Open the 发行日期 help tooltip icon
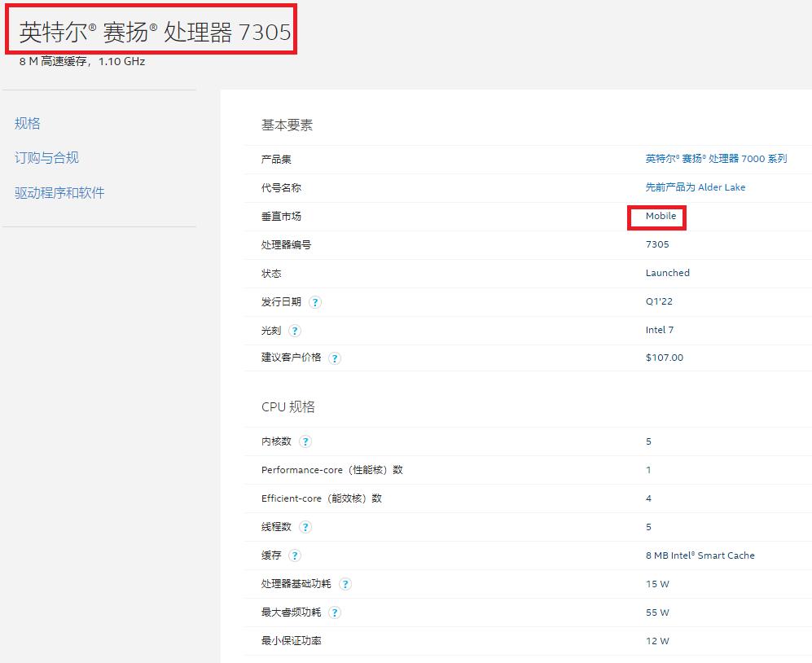The height and width of the screenshot is (663, 812). pyautogui.click(x=314, y=301)
